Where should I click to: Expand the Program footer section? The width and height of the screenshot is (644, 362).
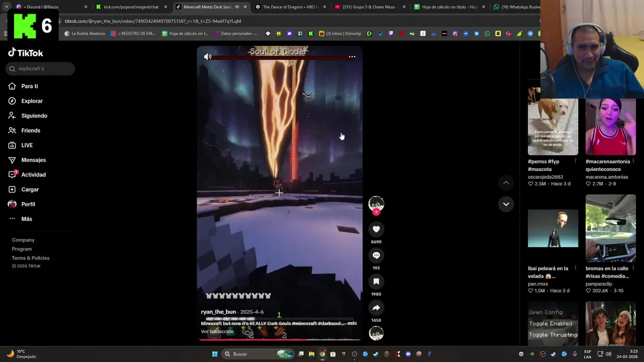(x=22, y=249)
